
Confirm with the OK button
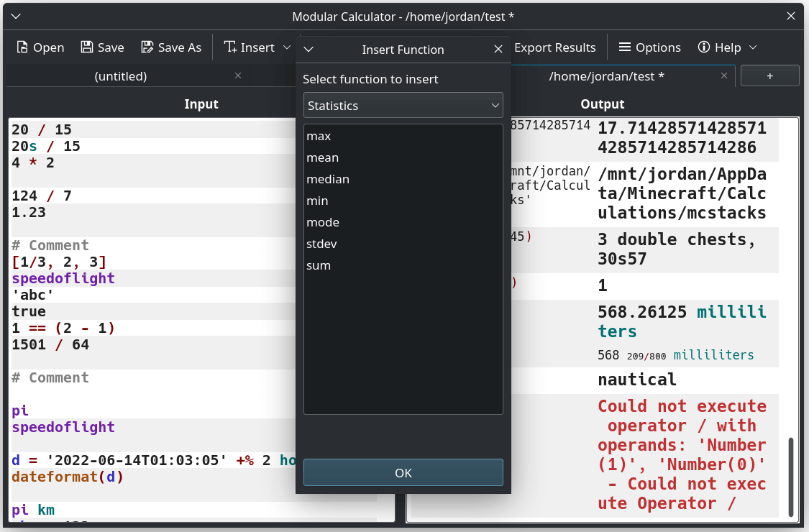click(403, 472)
